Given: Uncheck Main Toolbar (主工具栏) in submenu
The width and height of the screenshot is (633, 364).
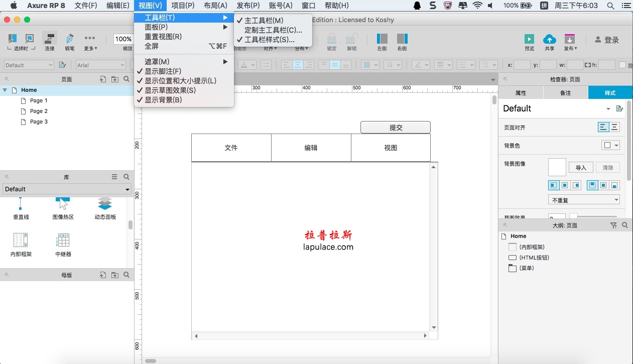Looking at the screenshot, I should pyautogui.click(x=264, y=21).
